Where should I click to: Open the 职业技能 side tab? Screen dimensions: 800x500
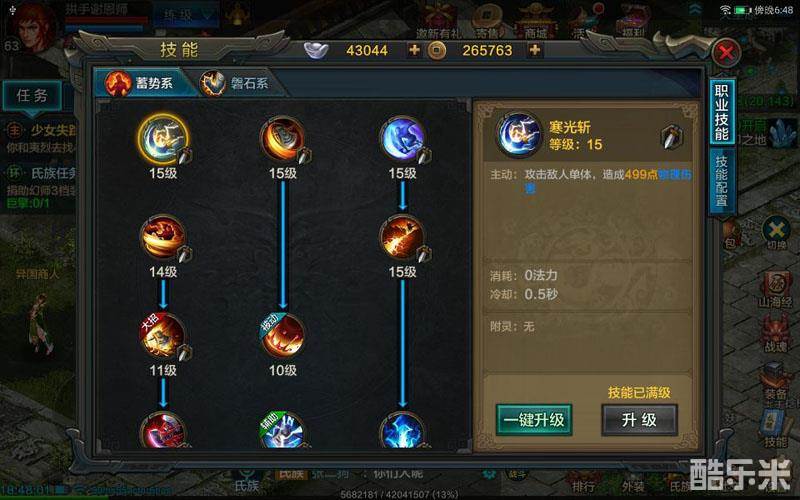click(x=721, y=112)
